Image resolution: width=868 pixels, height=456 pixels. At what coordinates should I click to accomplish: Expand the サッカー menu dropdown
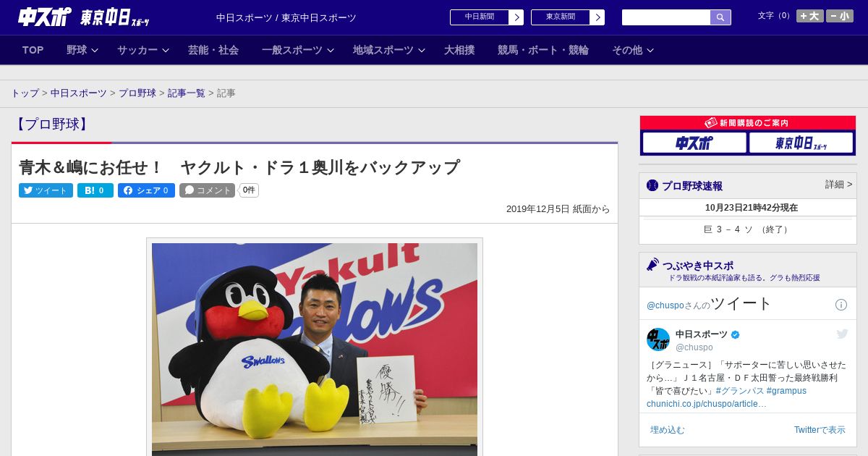(142, 50)
